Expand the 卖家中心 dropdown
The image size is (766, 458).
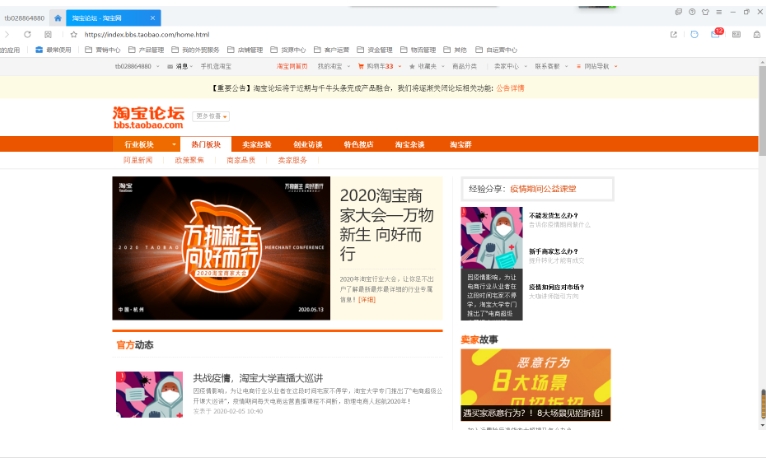point(510,66)
